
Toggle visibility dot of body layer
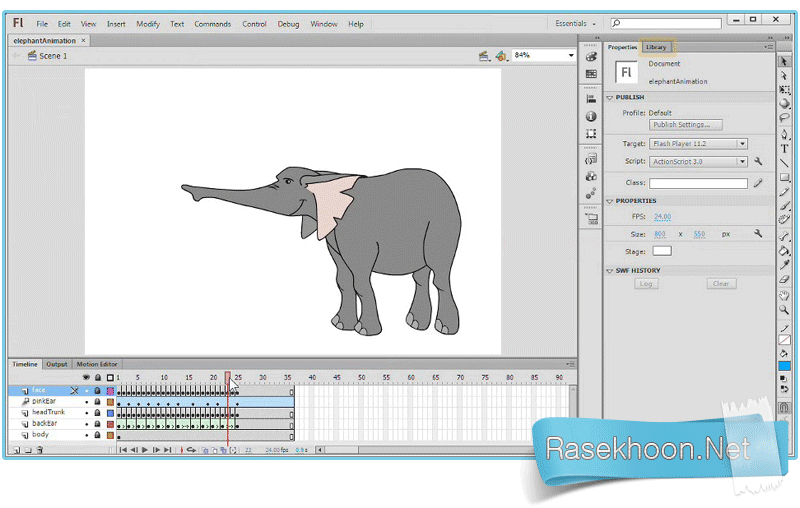click(87, 435)
